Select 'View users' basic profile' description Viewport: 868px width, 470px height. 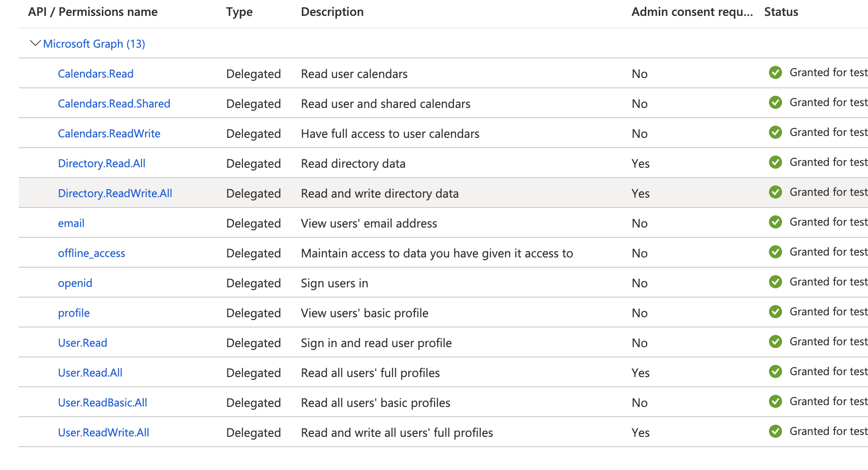pyautogui.click(x=364, y=313)
